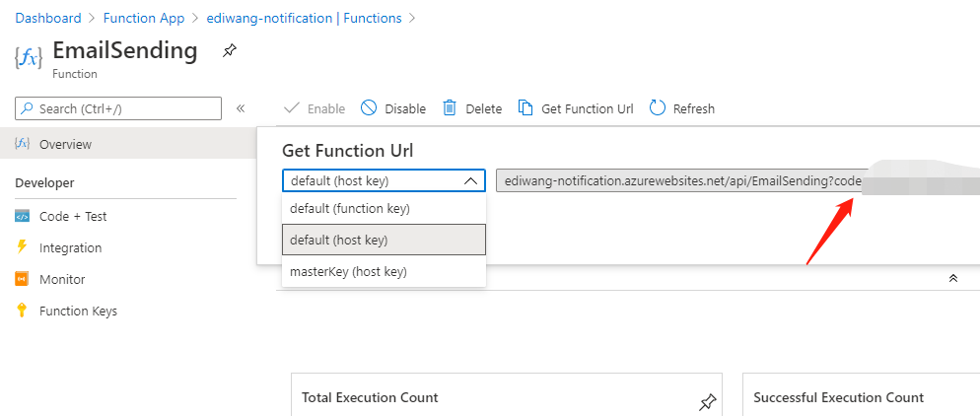Click the Disable icon in toolbar

point(369,108)
